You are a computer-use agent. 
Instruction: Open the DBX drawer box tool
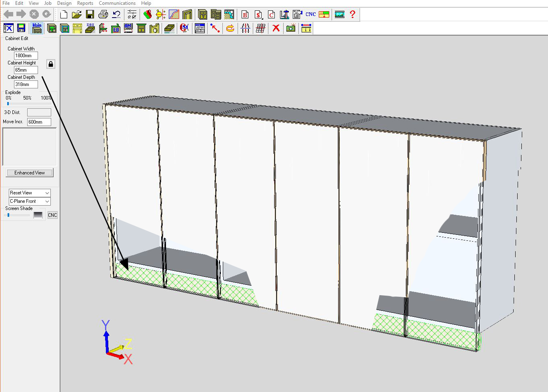click(90, 28)
